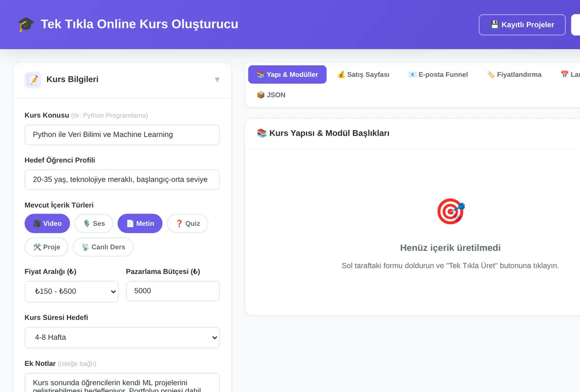Toggle the Quiz content type chip

pyautogui.click(x=188, y=223)
